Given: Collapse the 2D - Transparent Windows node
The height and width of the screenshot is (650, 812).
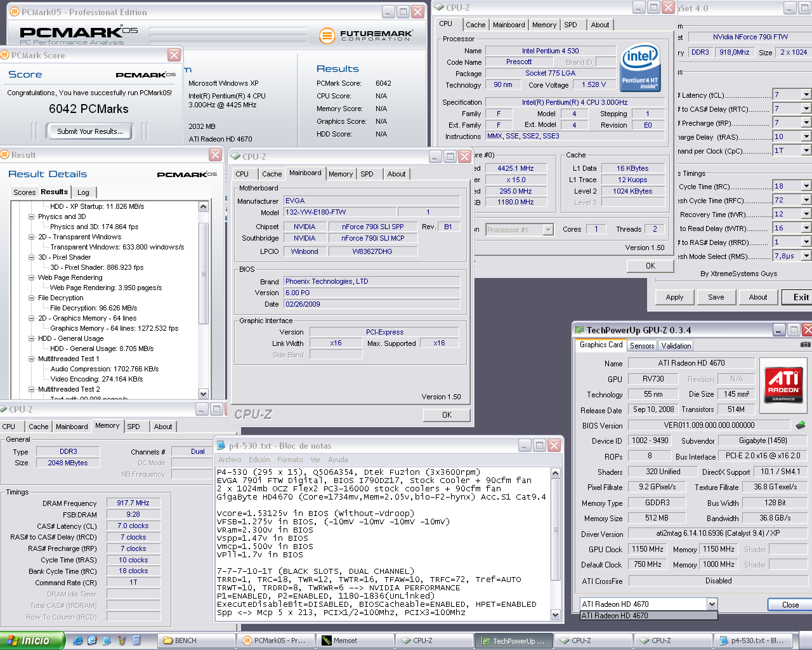Looking at the screenshot, I should [32, 237].
